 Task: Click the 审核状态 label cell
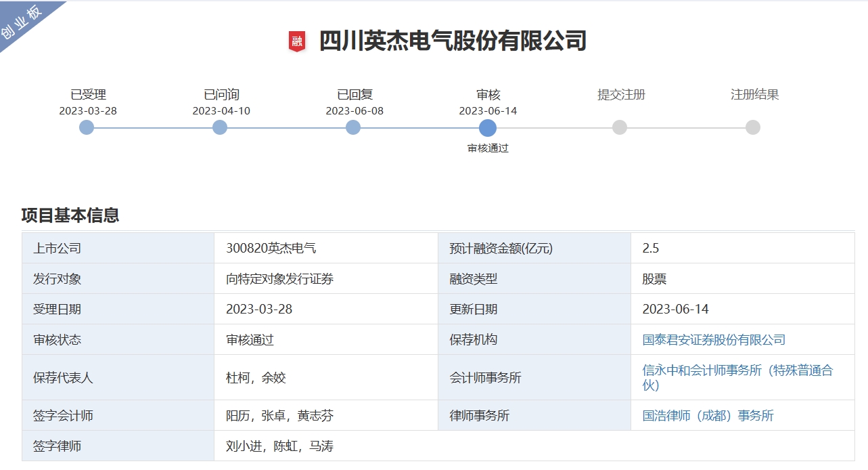(x=118, y=339)
